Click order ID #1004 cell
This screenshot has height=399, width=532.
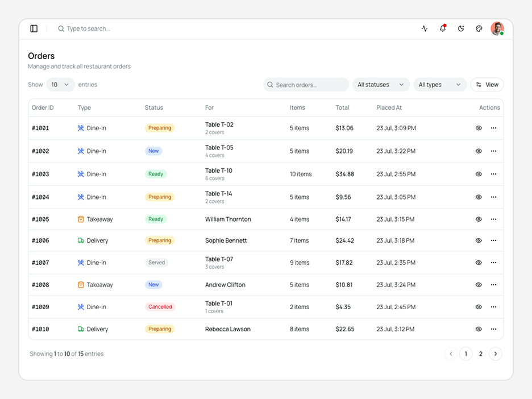pyautogui.click(x=40, y=197)
